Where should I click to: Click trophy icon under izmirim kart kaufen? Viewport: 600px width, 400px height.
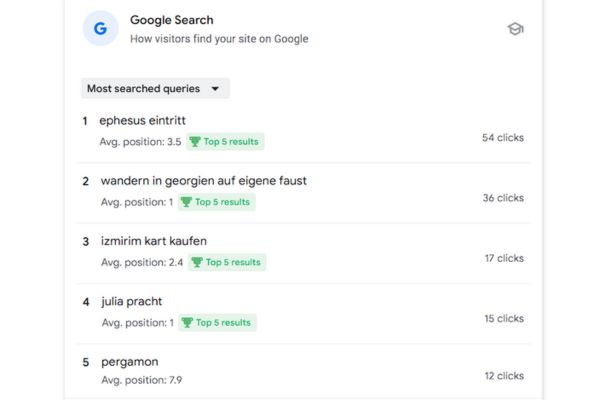(197, 262)
